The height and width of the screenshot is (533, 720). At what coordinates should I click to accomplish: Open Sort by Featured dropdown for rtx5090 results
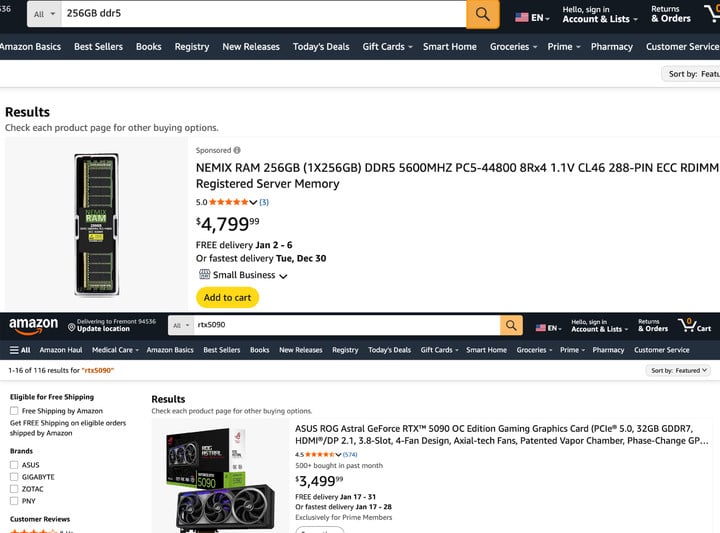pyautogui.click(x=679, y=370)
